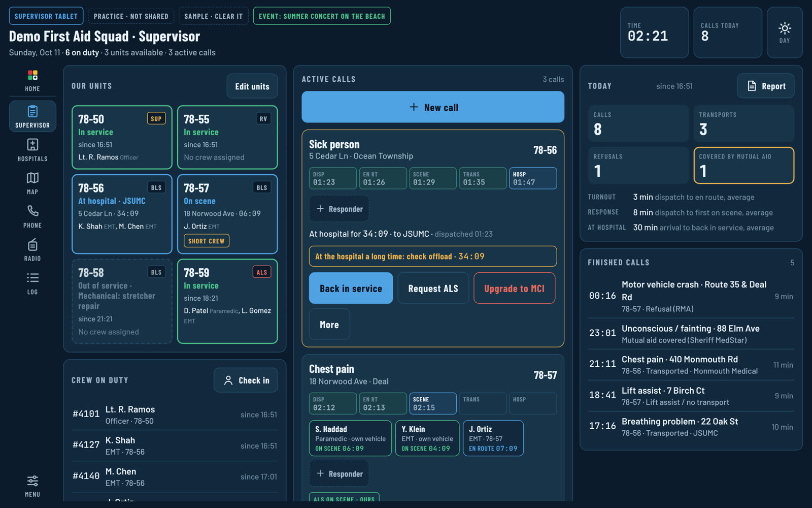
Task: Open the Map sidebar icon
Action: tap(32, 183)
